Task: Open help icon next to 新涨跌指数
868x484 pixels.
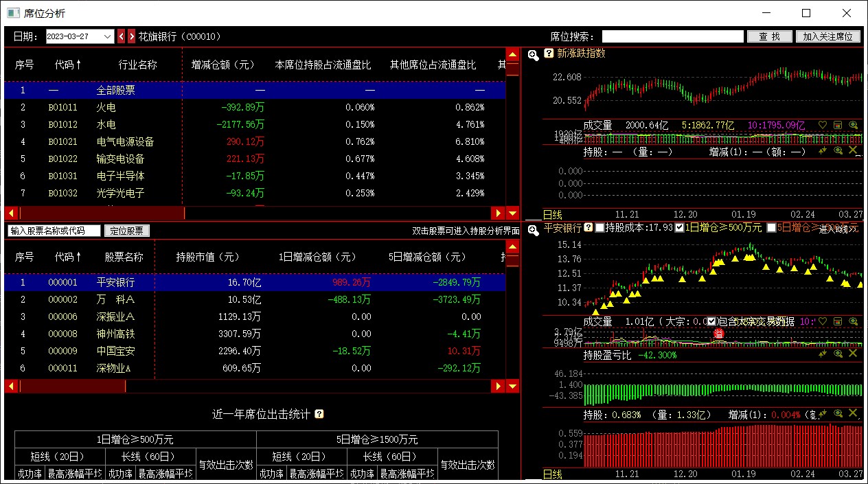Action: click(549, 54)
